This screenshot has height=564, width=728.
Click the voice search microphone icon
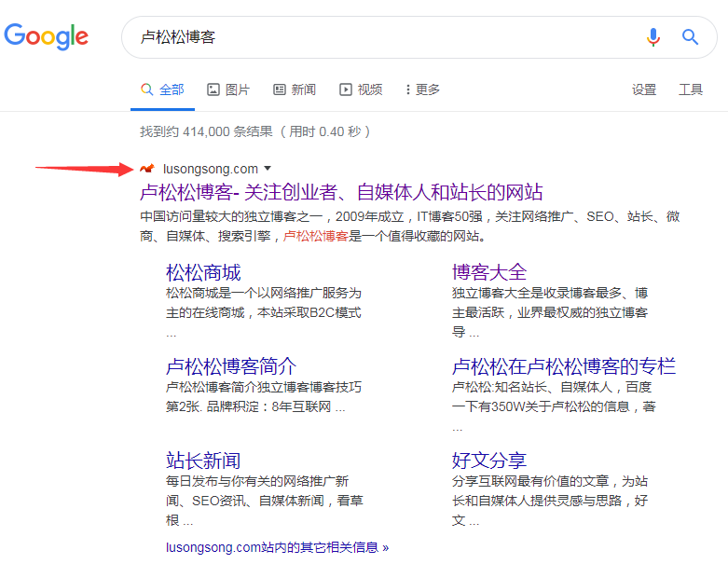click(653, 37)
